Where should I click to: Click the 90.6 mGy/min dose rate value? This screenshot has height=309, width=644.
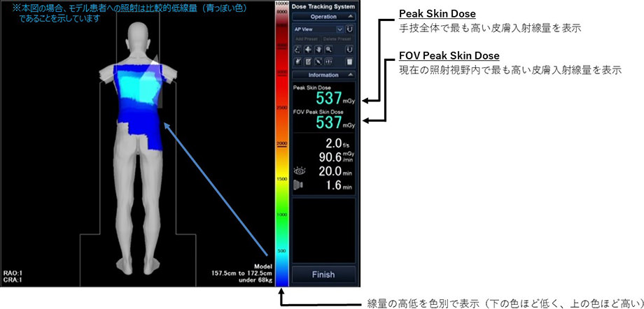coord(331,157)
